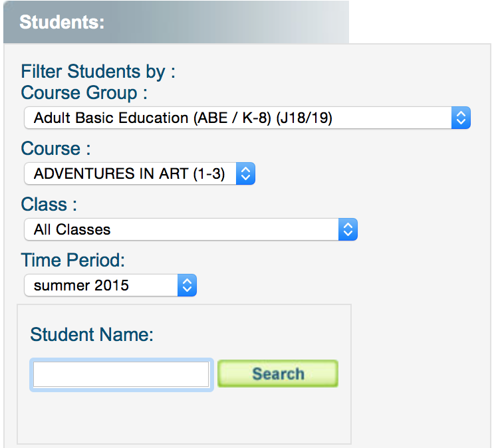492x448 pixels.
Task: Click the Course Group dropdown arrow icon
Action: [x=461, y=118]
